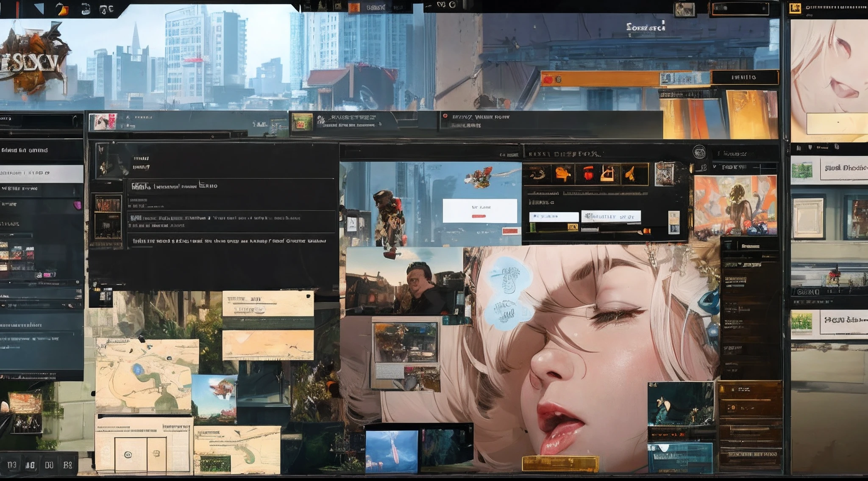Select the 'Ginna in oming' sidebar heading
868x481 pixels.
pos(25,150)
